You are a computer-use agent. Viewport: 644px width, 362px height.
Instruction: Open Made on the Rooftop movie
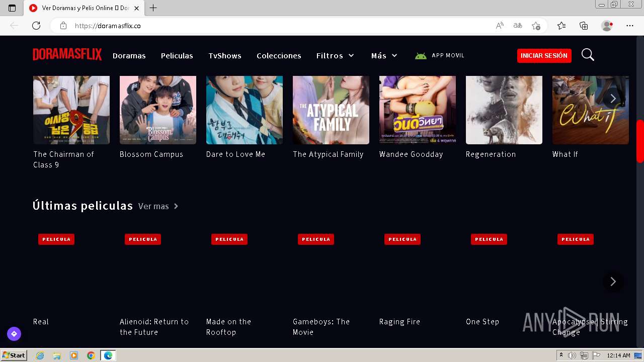[x=228, y=327]
